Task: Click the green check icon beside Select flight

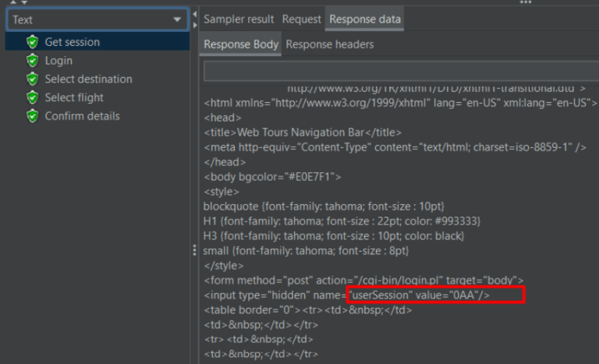Action: 32,97
